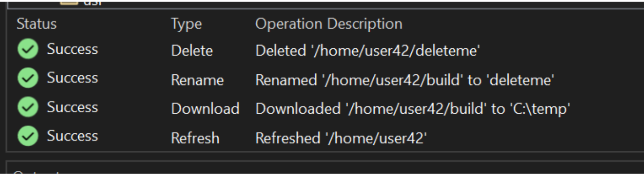Image resolution: width=644 pixels, height=176 pixels.
Task: Click the Success status text in the Rename row
Action: (x=72, y=78)
